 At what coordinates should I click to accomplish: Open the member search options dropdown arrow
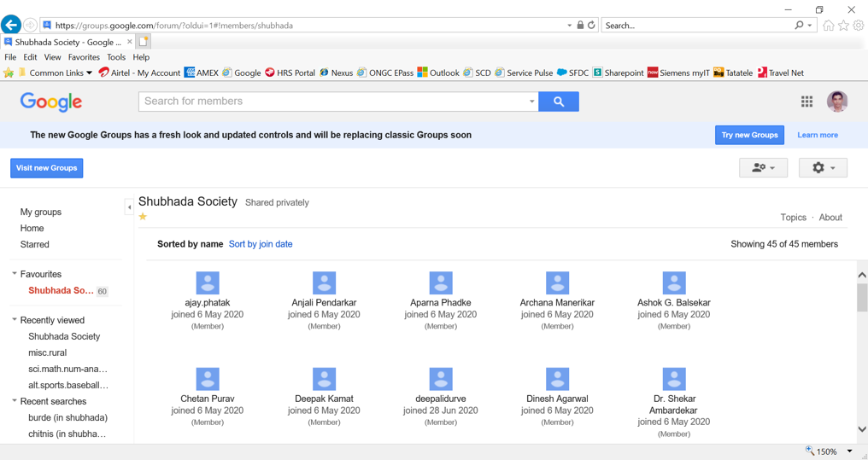[531, 102]
